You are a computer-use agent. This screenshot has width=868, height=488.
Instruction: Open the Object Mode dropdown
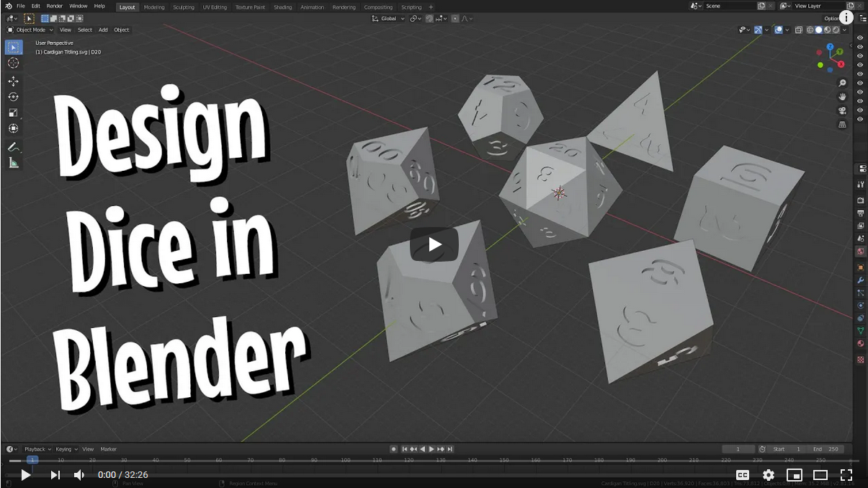click(x=30, y=30)
